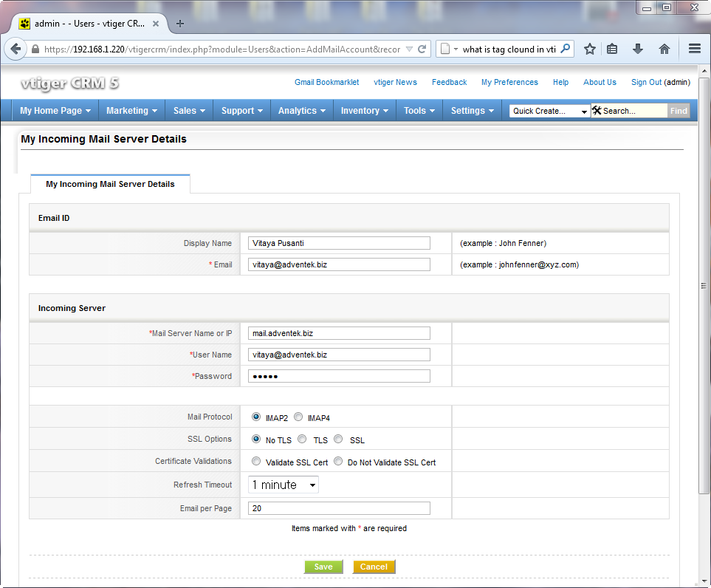Open the Firefox hamburger menu

coord(694,49)
